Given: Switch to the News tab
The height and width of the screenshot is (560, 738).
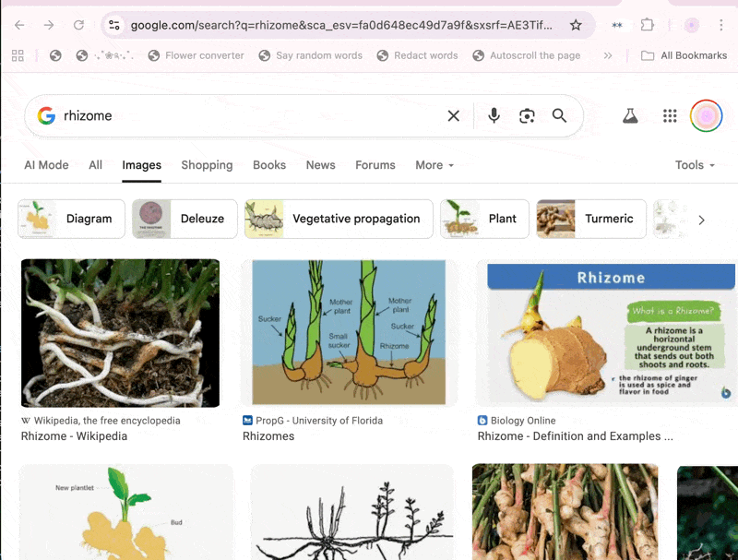Looking at the screenshot, I should pos(320,165).
